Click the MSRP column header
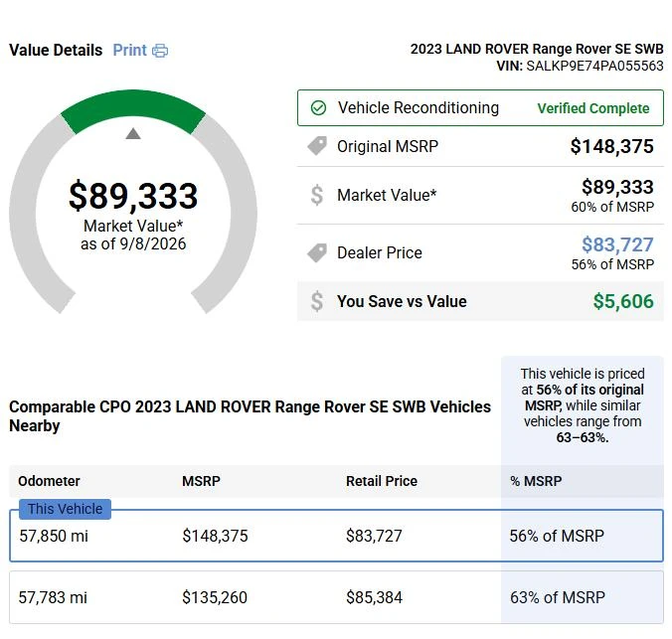Image resolution: width=672 pixels, height=639 pixels. coord(201,481)
